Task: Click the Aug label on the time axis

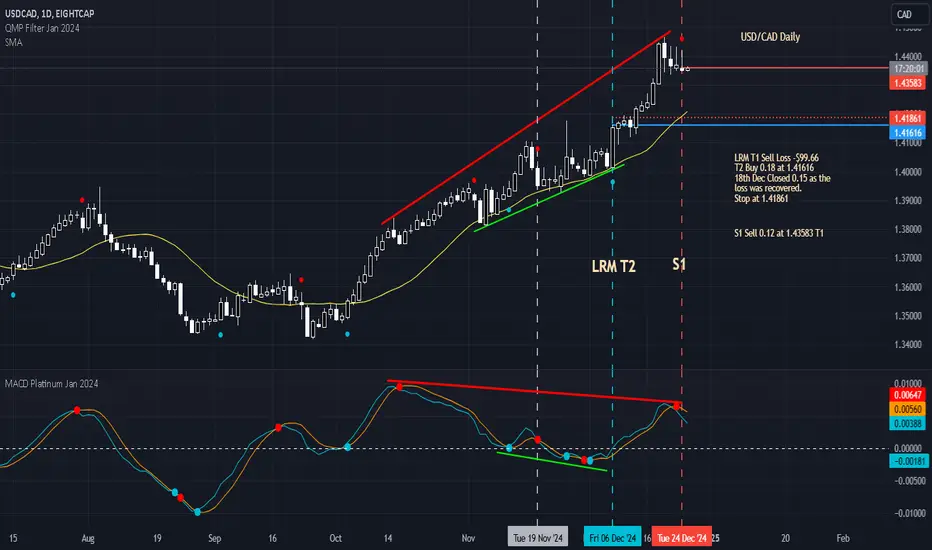Action: coord(88,538)
